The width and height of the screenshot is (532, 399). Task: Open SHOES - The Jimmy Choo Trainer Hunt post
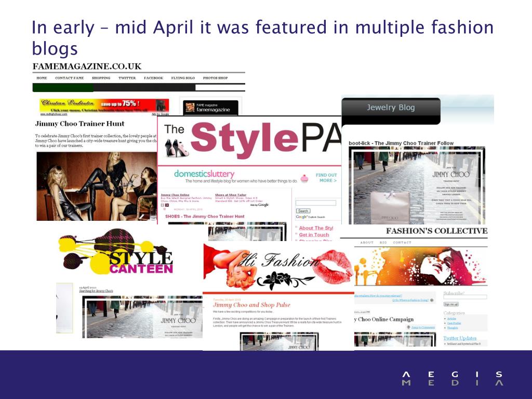(205, 217)
